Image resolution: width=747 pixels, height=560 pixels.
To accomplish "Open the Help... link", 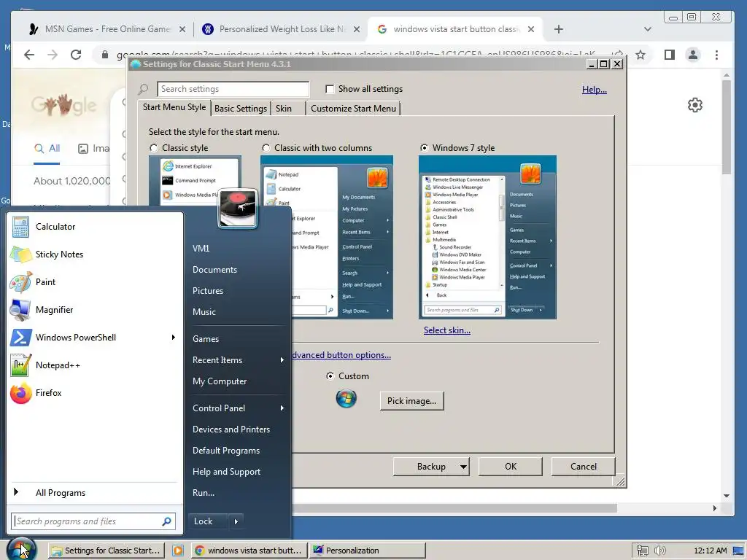I will point(594,90).
